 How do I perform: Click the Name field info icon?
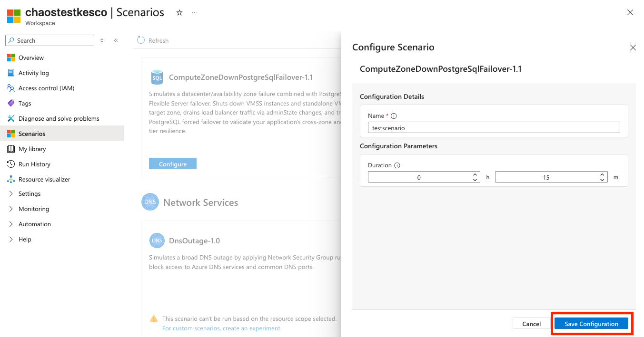(x=394, y=116)
